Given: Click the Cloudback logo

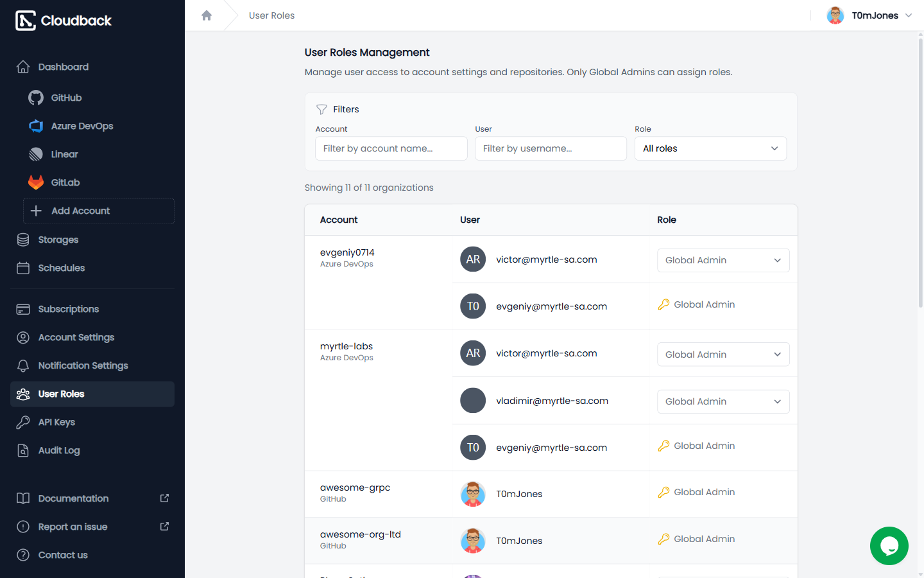Looking at the screenshot, I should 63,21.
